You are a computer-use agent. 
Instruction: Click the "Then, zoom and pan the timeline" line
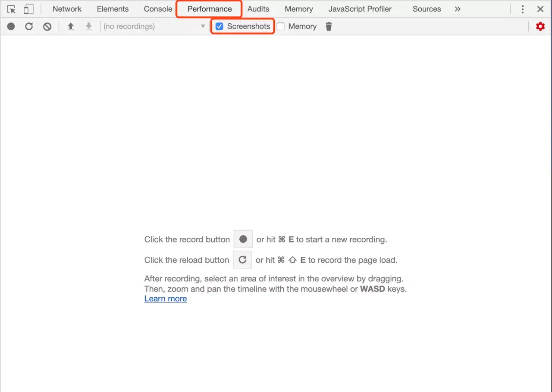pos(276,289)
